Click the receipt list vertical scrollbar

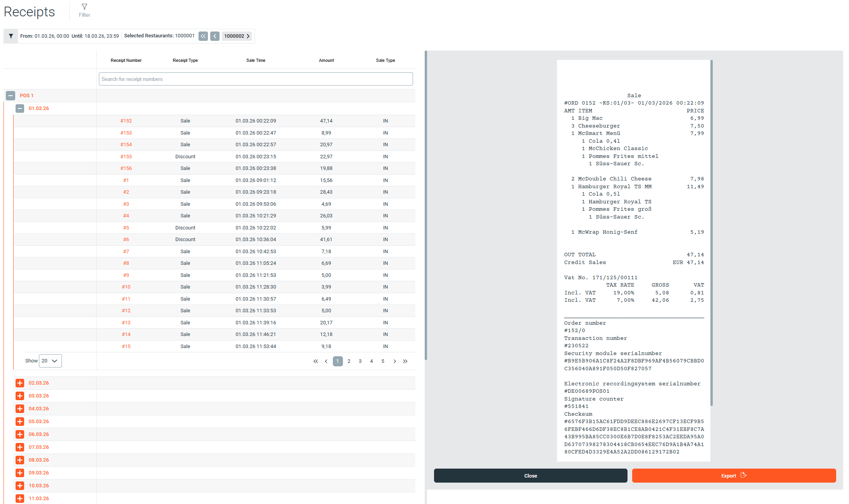pyautogui.click(x=426, y=205)
